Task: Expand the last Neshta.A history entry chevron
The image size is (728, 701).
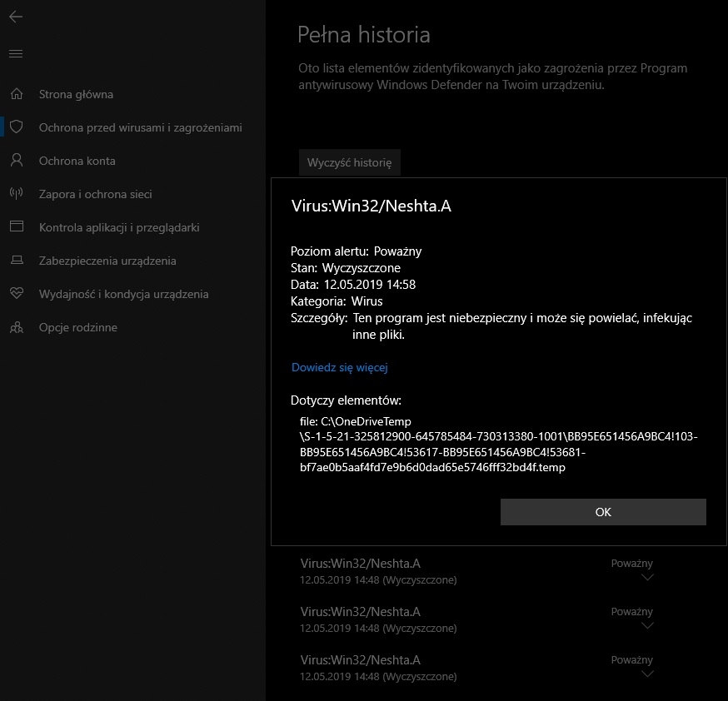Action: point(647,674)
